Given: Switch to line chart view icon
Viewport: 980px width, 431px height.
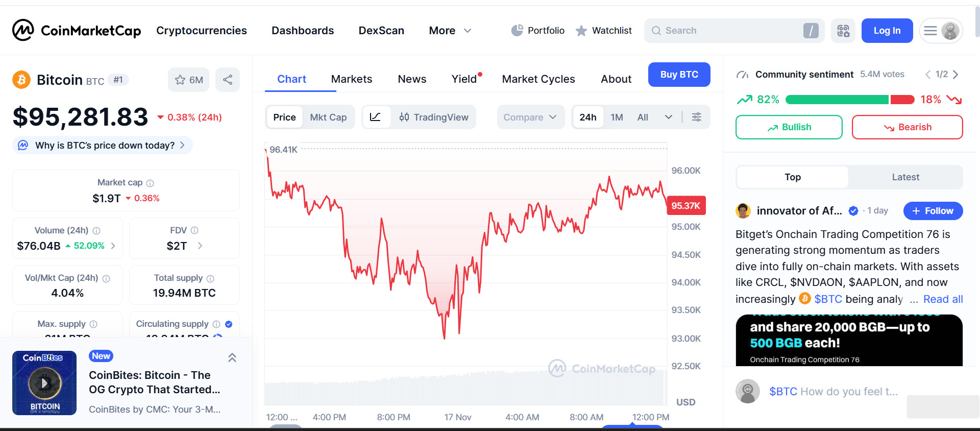Looking at the screenshot, I should coord(375,117).
